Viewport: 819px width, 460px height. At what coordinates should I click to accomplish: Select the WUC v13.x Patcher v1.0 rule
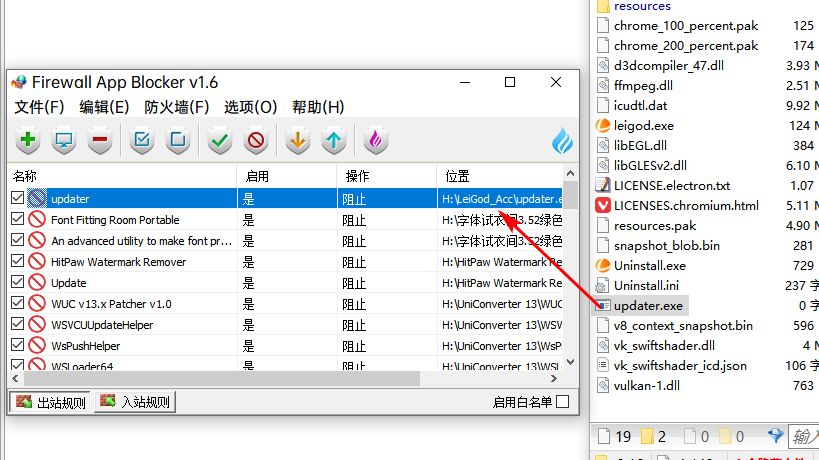click(111, 303)
